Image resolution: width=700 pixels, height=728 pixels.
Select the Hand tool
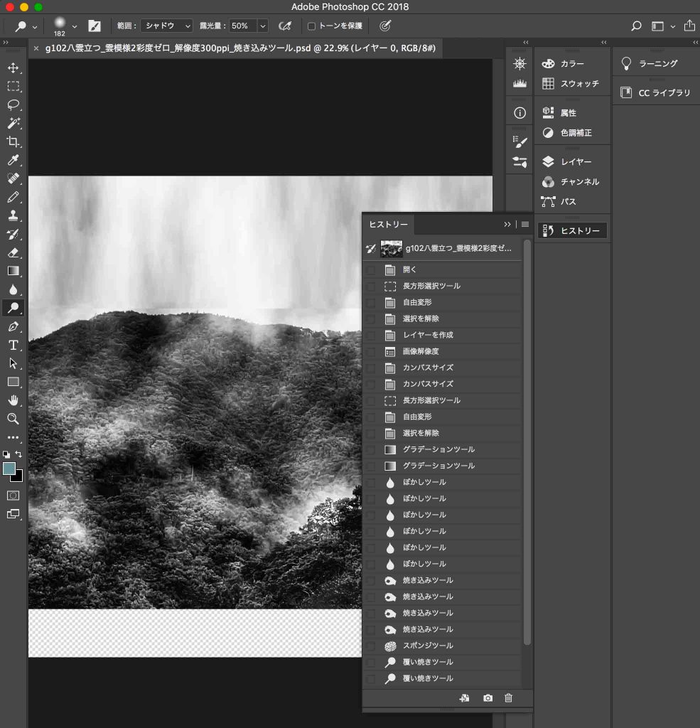pos(13,400)
